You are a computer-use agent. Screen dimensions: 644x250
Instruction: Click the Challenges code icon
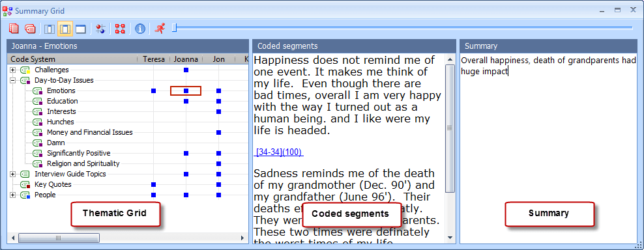pos(25,70)
